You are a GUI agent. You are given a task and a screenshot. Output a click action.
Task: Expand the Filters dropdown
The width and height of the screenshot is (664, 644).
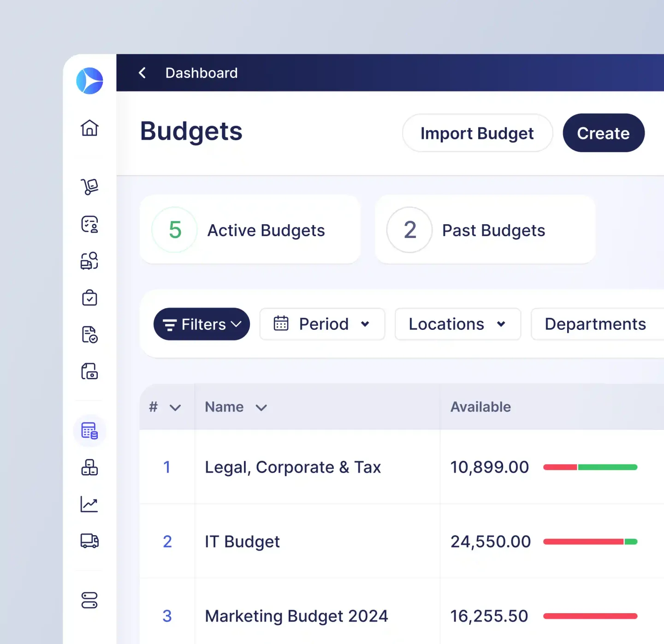pos(202,324)
